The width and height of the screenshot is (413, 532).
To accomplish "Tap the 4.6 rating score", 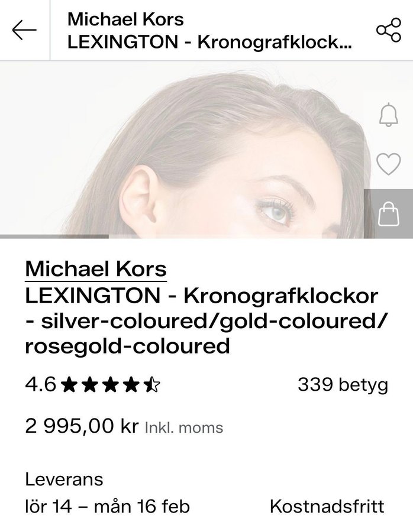I will coord(40,385).
